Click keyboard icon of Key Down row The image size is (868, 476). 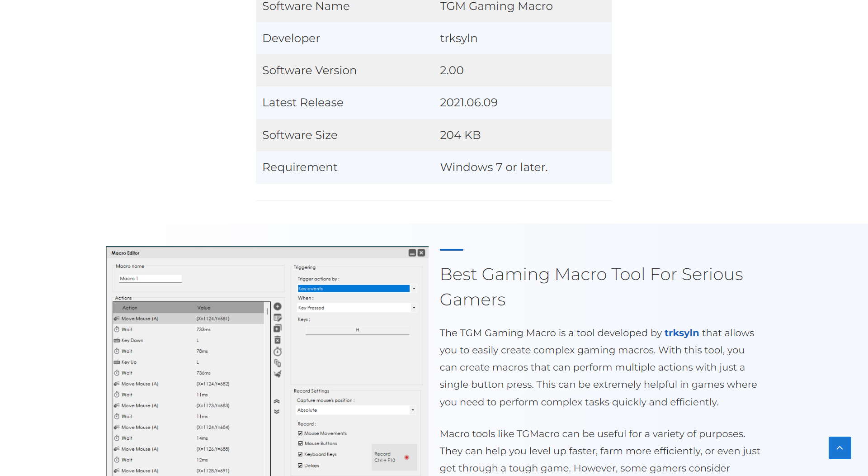coord(117,340)
